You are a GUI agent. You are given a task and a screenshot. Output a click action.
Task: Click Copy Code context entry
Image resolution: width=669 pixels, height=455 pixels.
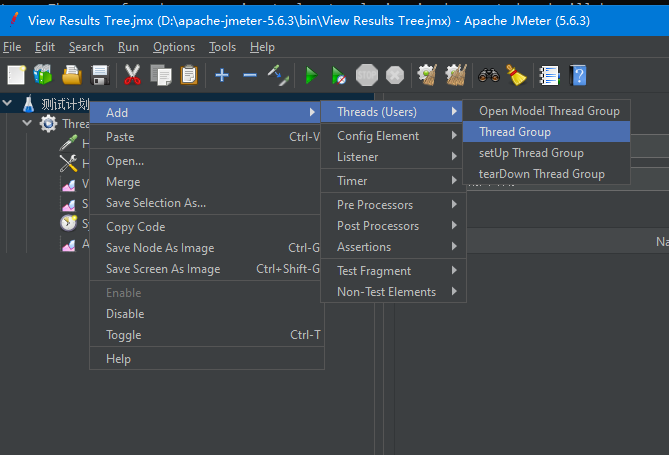point(205,227)
